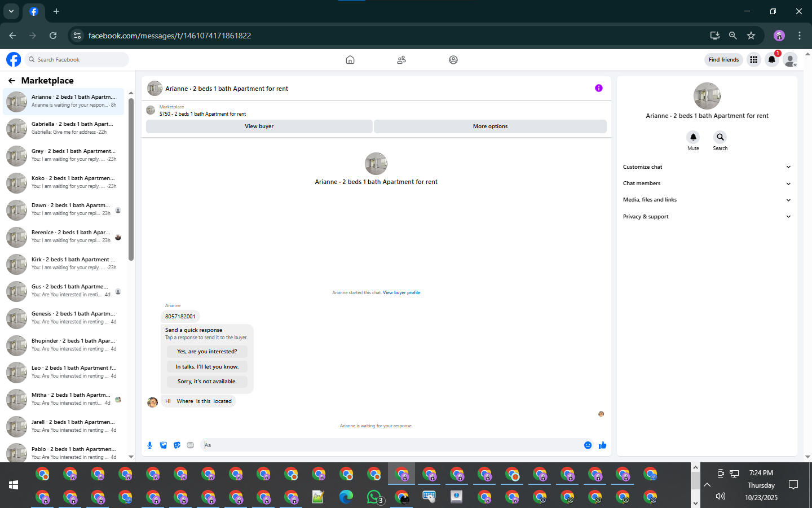The height and width of the screenshot is (508, 812).
Task: Open Genesis's apartment conversation
Action: coord(64,318)
